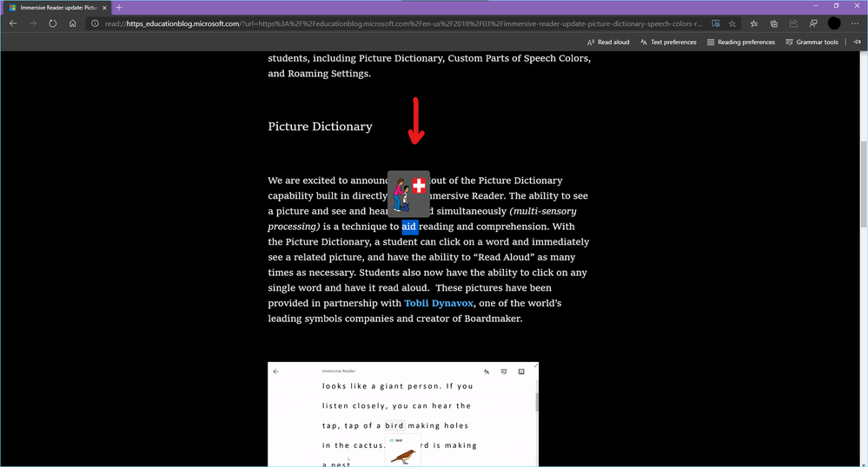Click the highlighted word 'aid'
The width and height of the screenshot is (868, 467).
tap(409, 227)
